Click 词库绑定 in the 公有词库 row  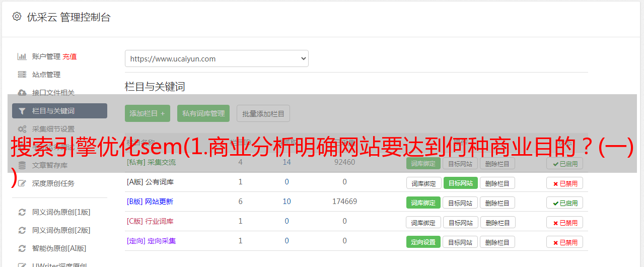(423, 183)
